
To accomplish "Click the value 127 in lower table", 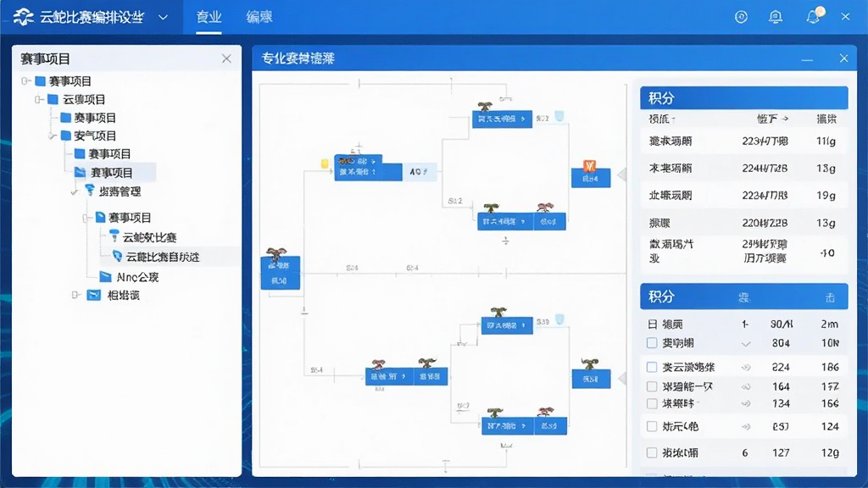I will 781,452.
